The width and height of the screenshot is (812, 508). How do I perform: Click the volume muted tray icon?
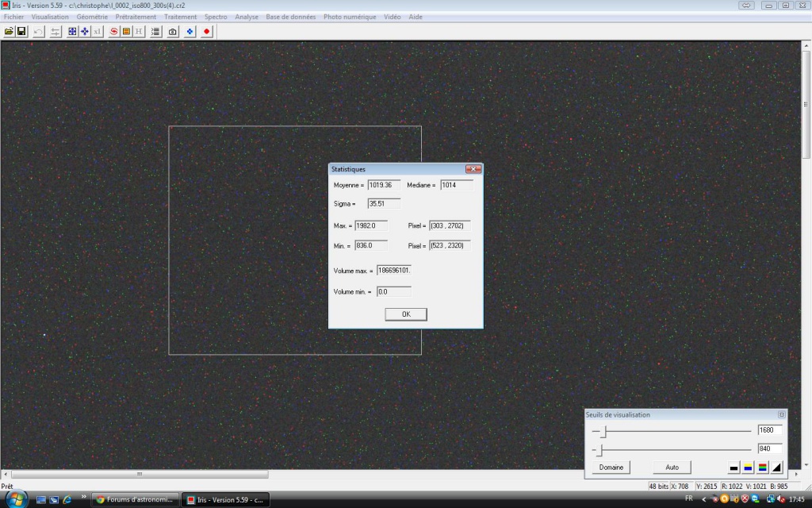click(780, 499)
